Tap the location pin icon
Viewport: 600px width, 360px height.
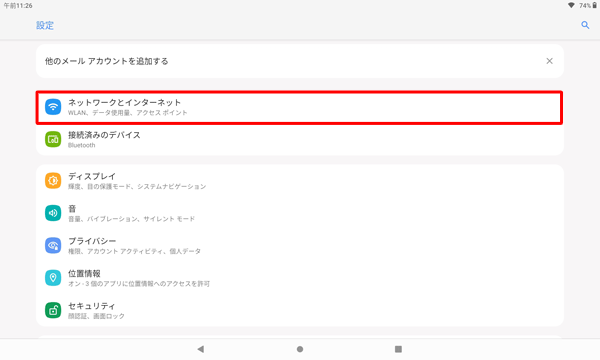pyautogui.click(x=53, y=278)
